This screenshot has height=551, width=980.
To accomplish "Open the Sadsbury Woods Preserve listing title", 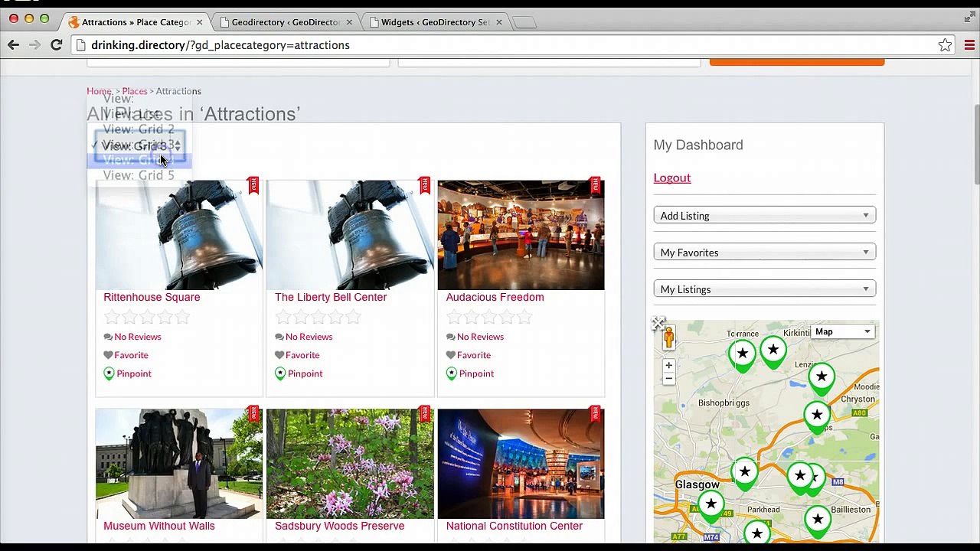I will click(x=339, y=526).
